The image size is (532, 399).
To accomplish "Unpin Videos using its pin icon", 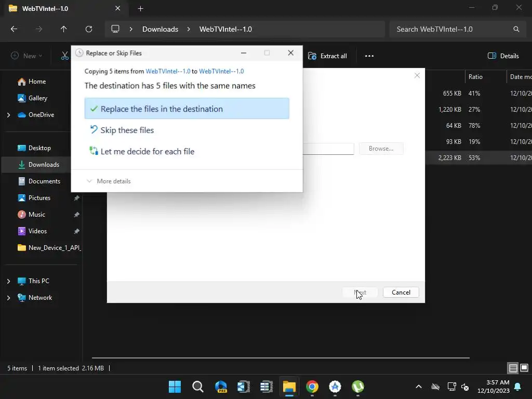I will [77, 231].
